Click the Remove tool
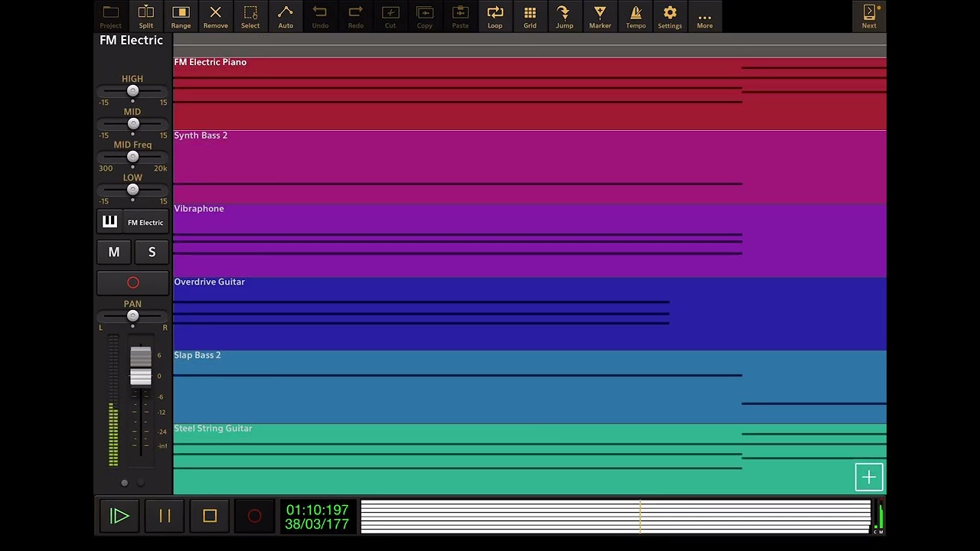Image resolution: width=980 pixels, height=551 pixels. tap(215, 16)
